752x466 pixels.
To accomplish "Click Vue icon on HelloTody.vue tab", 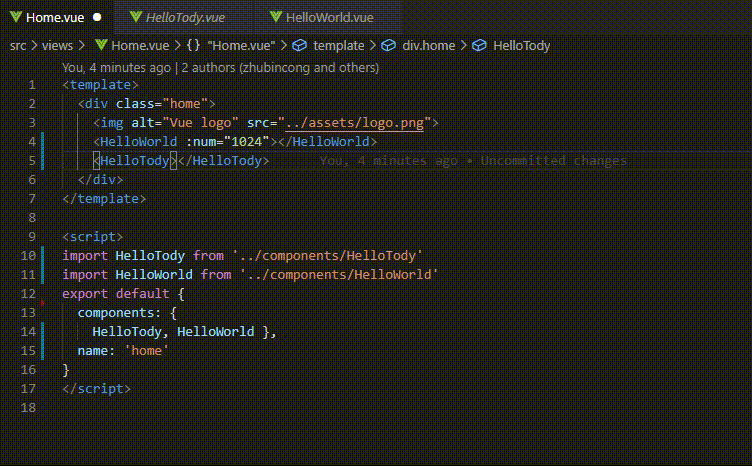I will 136,17.
